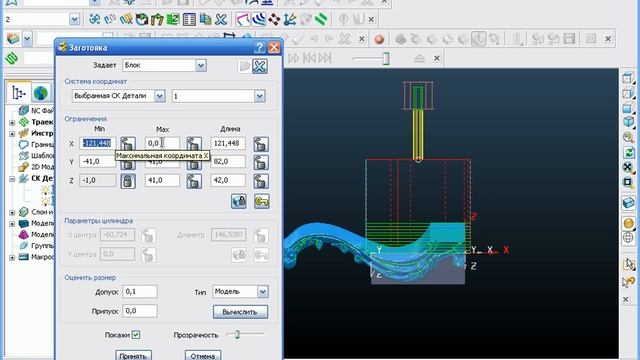Open Выбранная СК Детали dropdown
The image size is (640, 360).
point(160,96)
